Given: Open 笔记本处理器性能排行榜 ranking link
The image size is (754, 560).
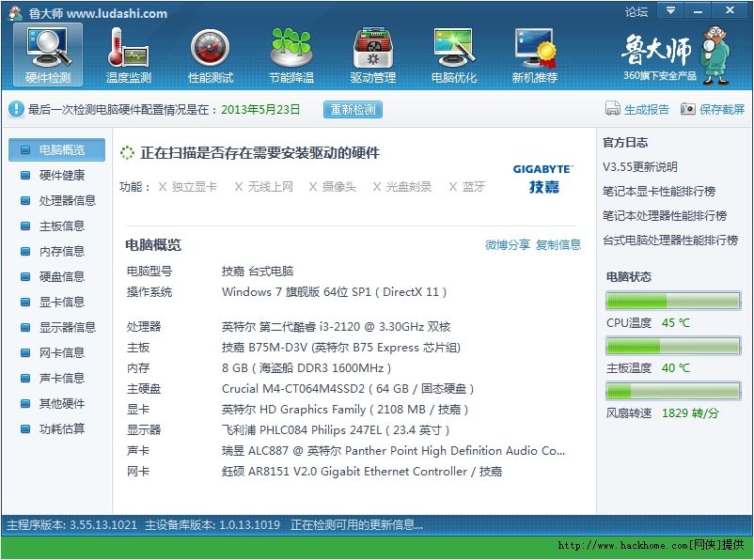Looking at the screenshot, I should [665, 216].
